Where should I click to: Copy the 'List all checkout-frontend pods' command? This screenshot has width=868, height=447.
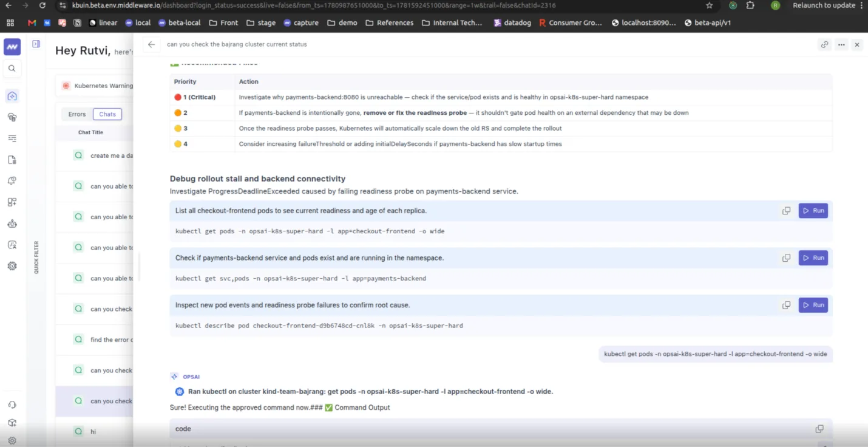786,211
